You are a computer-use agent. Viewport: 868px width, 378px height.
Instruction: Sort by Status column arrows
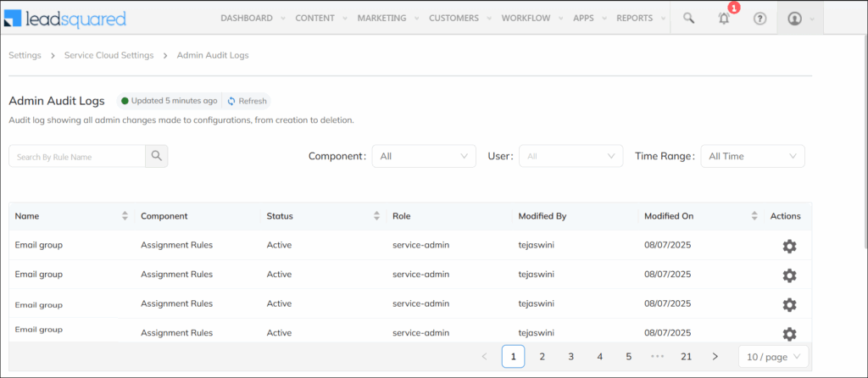click(377, 216)
